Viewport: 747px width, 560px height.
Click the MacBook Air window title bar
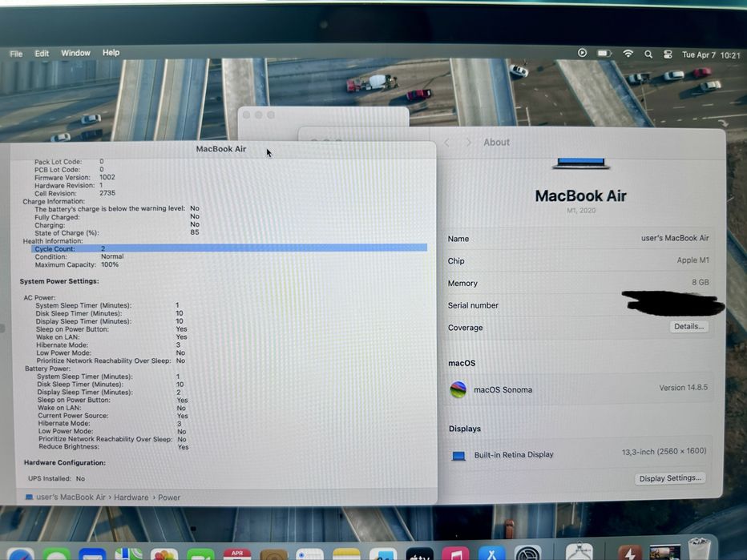point(221,148)
